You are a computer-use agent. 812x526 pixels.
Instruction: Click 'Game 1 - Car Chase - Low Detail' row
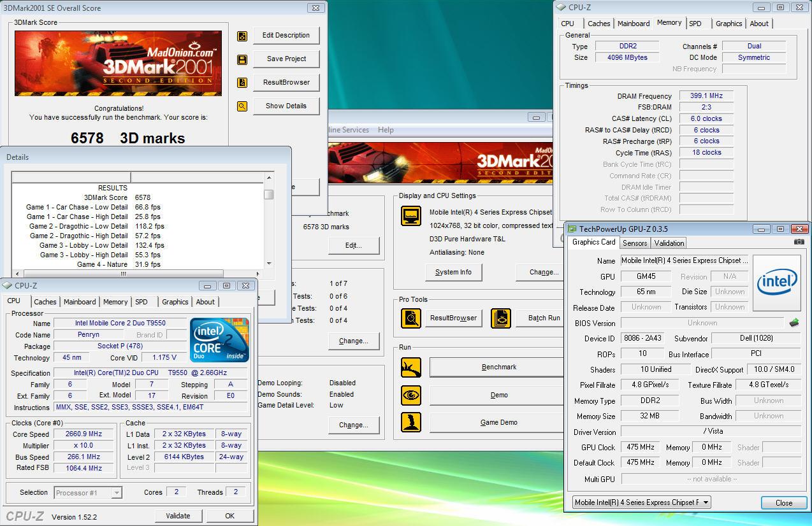[x=137, y=207]
